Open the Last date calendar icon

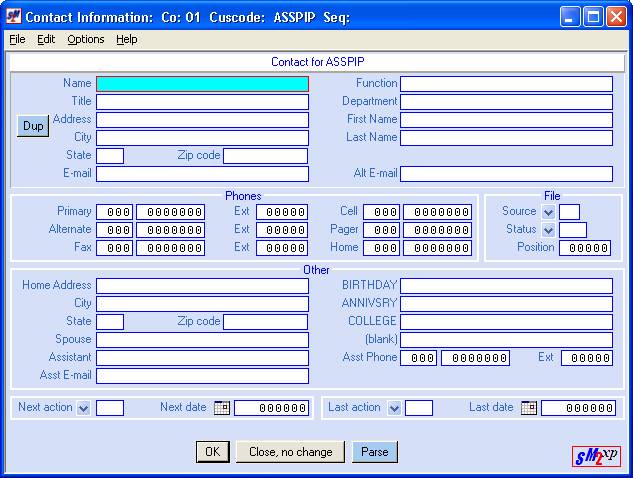(x=528, y=407)
